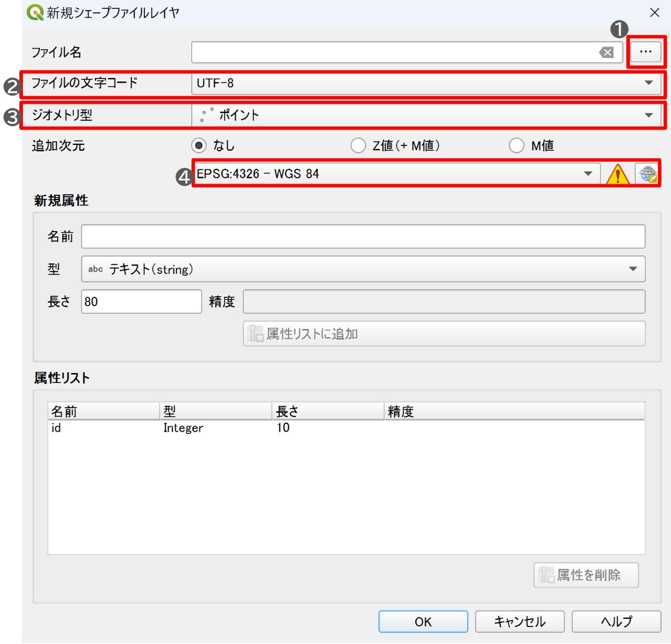Close the 新規シェープファイルレイヤ dialog

pyautogui.click(x=655, y=12)
